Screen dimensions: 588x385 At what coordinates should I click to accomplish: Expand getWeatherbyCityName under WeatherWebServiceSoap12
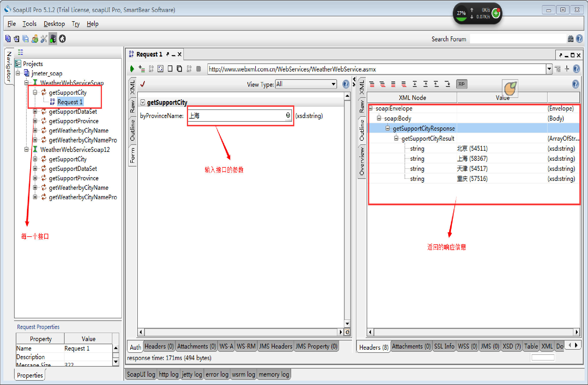[35, 187]
